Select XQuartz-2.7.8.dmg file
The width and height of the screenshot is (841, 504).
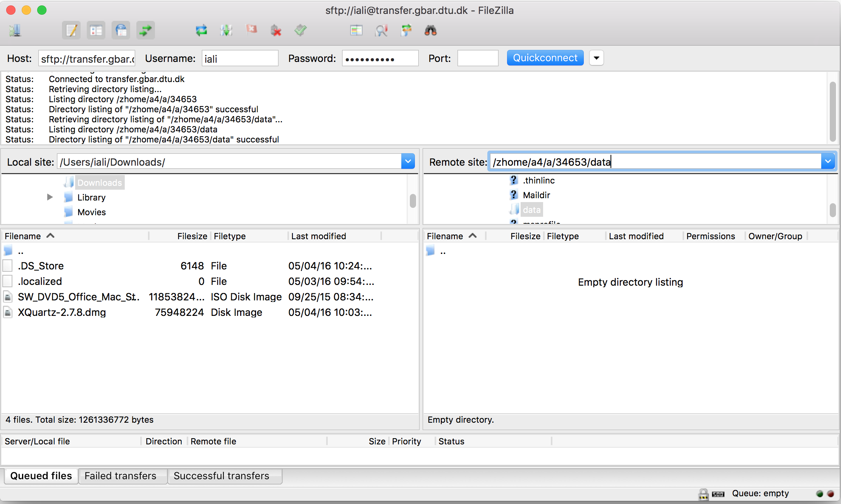(209, 312)
